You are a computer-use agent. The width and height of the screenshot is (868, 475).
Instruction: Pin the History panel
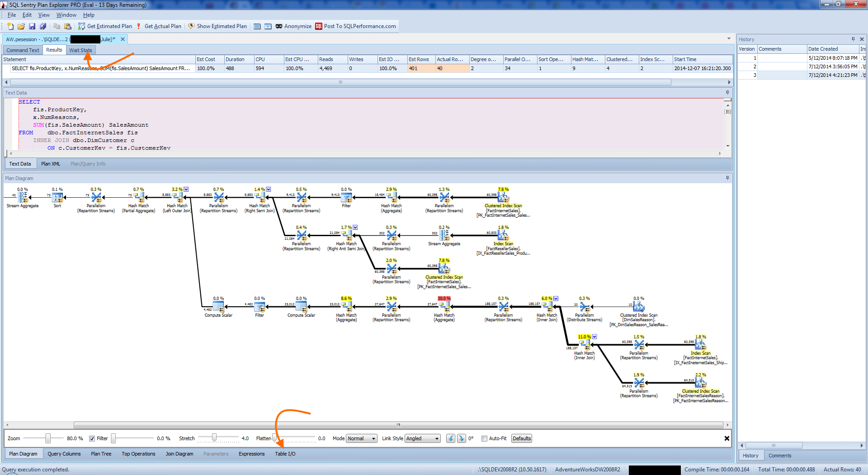(x=853, y=39)
